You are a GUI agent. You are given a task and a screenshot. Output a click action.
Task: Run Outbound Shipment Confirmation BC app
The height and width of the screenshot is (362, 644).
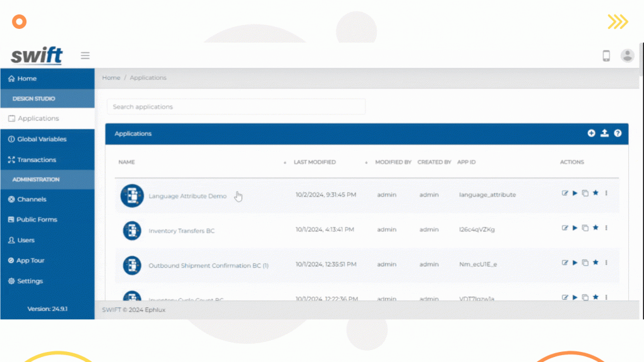[575, 263]
